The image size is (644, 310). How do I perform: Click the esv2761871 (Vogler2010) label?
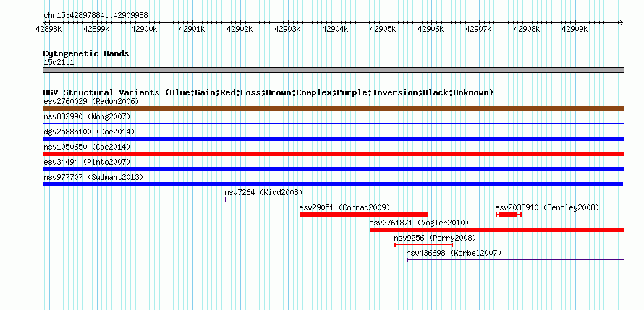pos(420,223)
